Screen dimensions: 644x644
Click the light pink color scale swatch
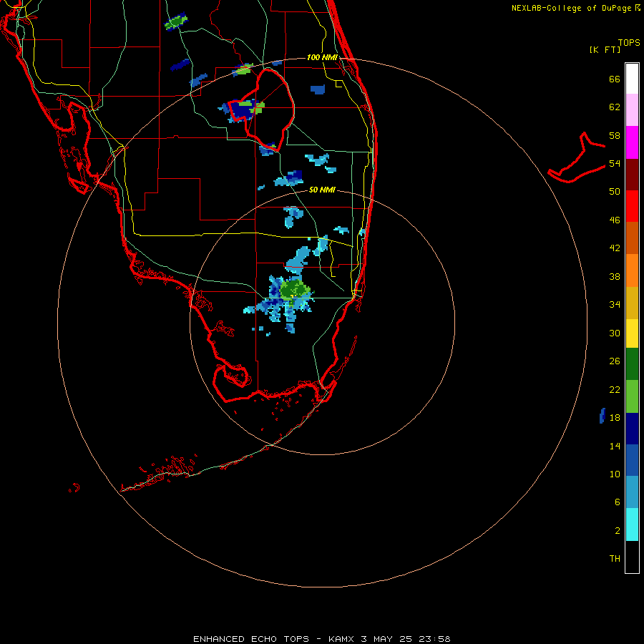pos(632,110)
